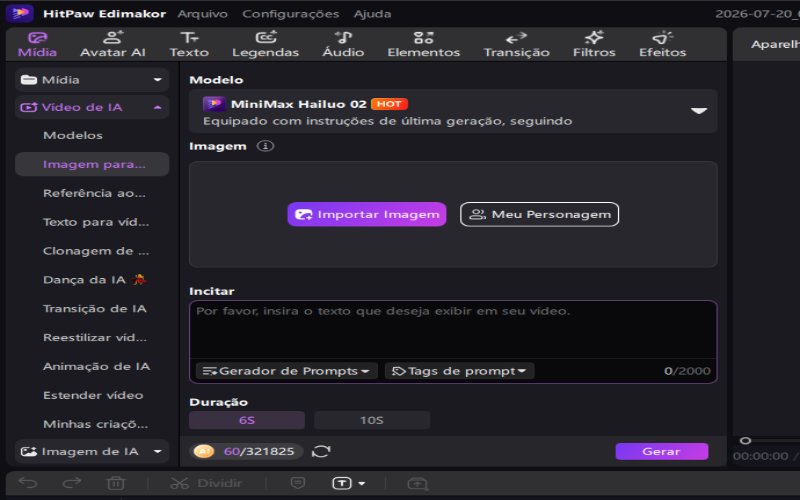800x500 pixels.
Task: Click the AI credits coin icon
Action: [204, 452]
